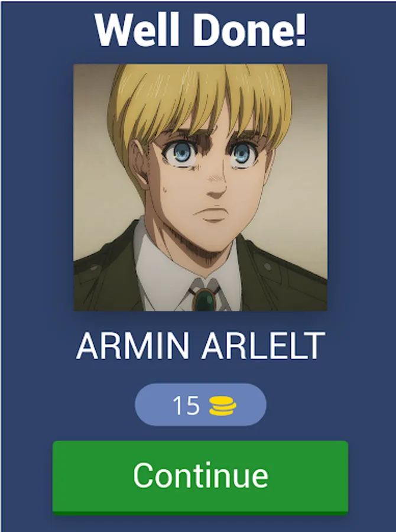Open the character portrait image
Viewport: 396px width, 532px height.
pyautogui.click(x=200, y=187)
